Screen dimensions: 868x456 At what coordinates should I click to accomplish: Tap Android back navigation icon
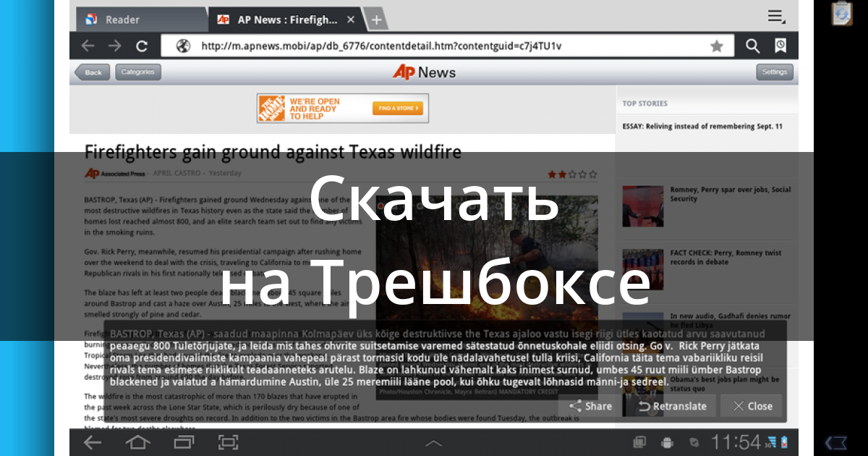(x=93, y=442)
